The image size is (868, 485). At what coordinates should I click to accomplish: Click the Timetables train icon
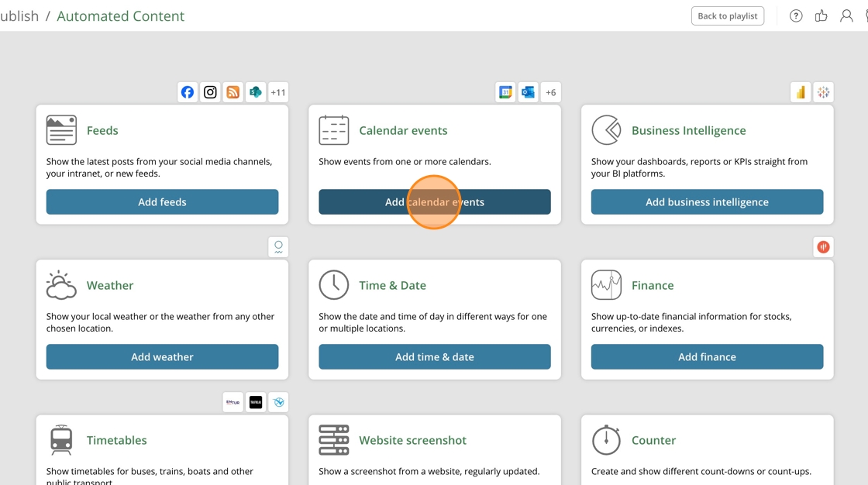(61, 440)
